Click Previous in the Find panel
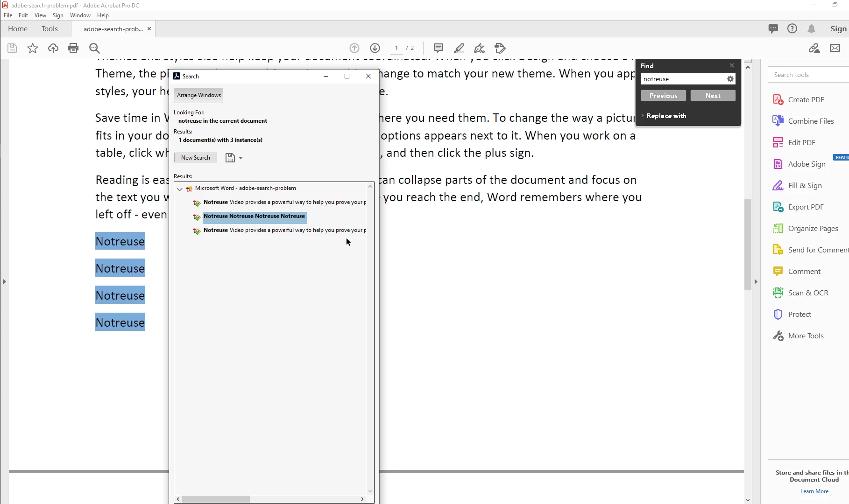 tap(664, 96)
